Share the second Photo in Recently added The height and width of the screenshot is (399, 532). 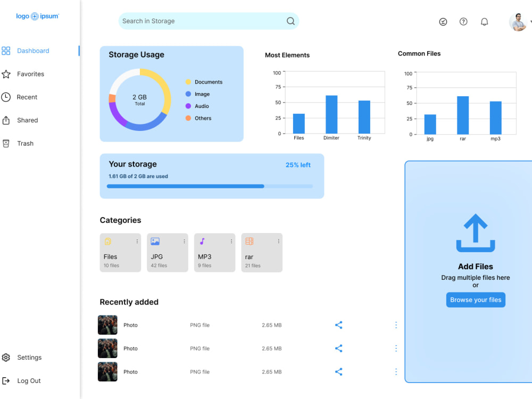[x=338, y=348]
